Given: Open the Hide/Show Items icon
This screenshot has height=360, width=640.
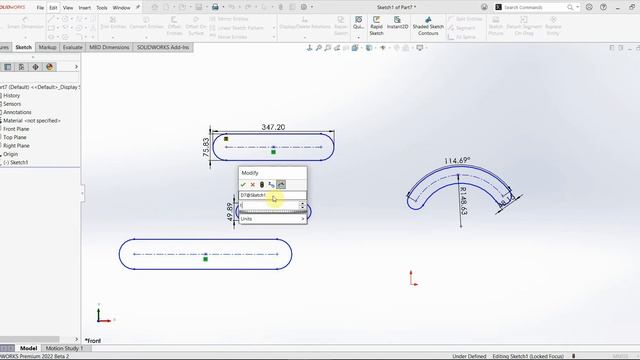Looking at the screenshot, I should pyautogui.click(x=382, y=48).
